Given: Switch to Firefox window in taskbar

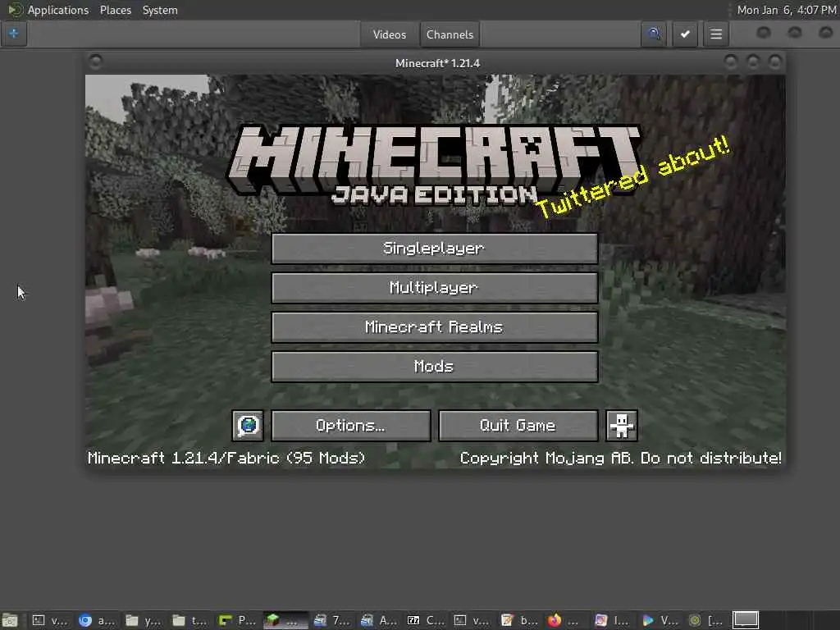Looking at the screenshot, I should [x=566, y=620].
